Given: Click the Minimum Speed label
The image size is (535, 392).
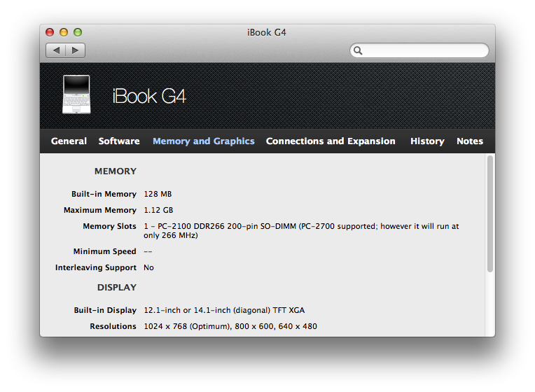Looking at the screenshot, I should (x=105, y=251).
